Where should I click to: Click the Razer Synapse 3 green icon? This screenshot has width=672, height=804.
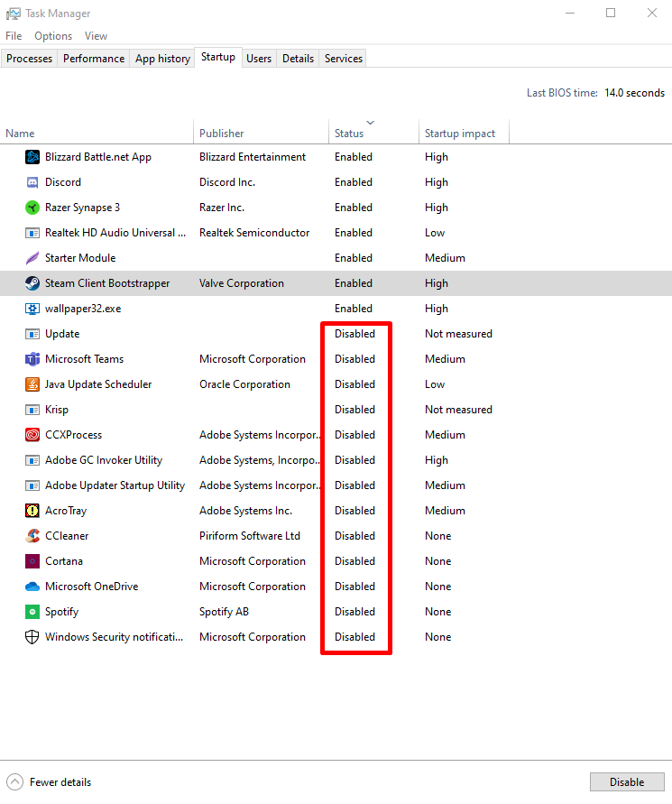pos(32,208)
